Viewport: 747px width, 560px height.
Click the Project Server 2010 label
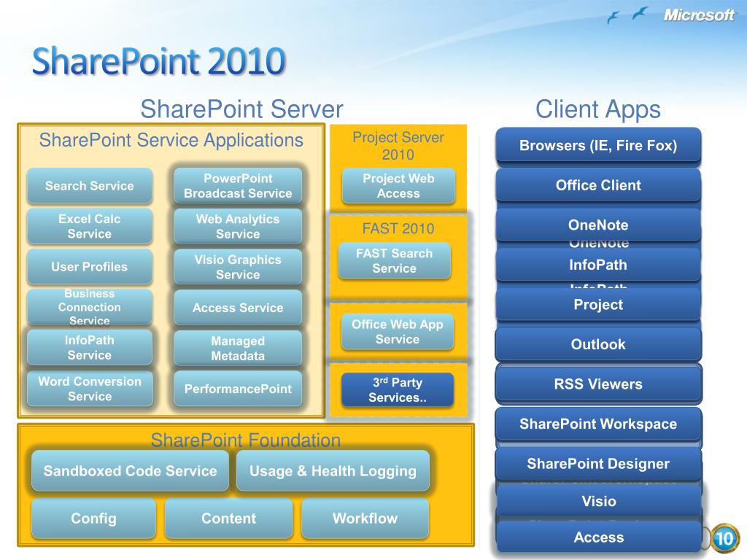pyautogui.click(x=398, y=146)
